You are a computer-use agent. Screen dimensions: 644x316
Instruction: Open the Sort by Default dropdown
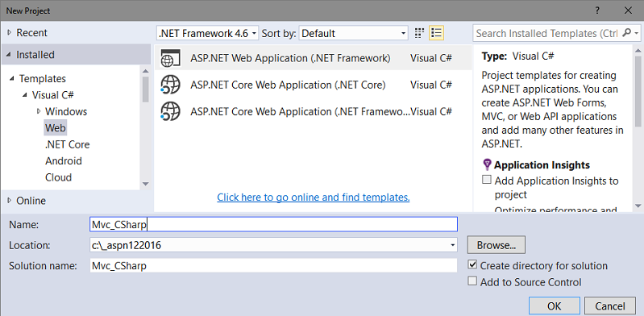(x=354, y=33)
